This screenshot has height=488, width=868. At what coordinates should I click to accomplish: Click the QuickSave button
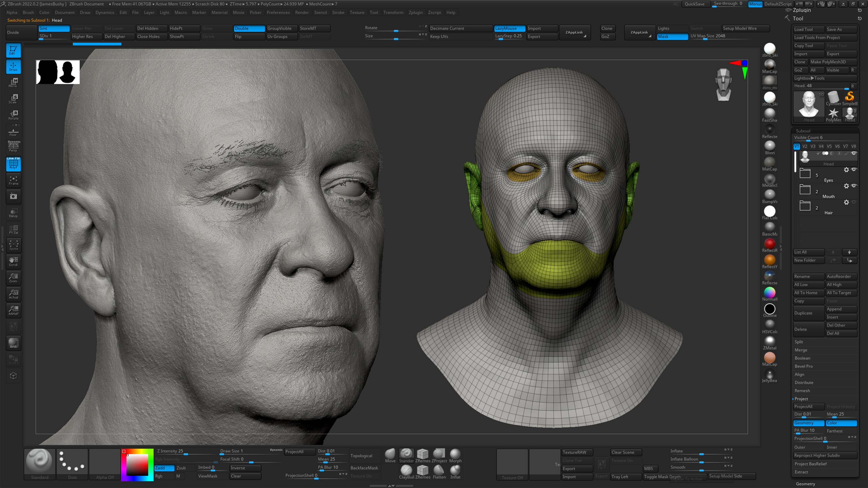click(x=696, y=4)
